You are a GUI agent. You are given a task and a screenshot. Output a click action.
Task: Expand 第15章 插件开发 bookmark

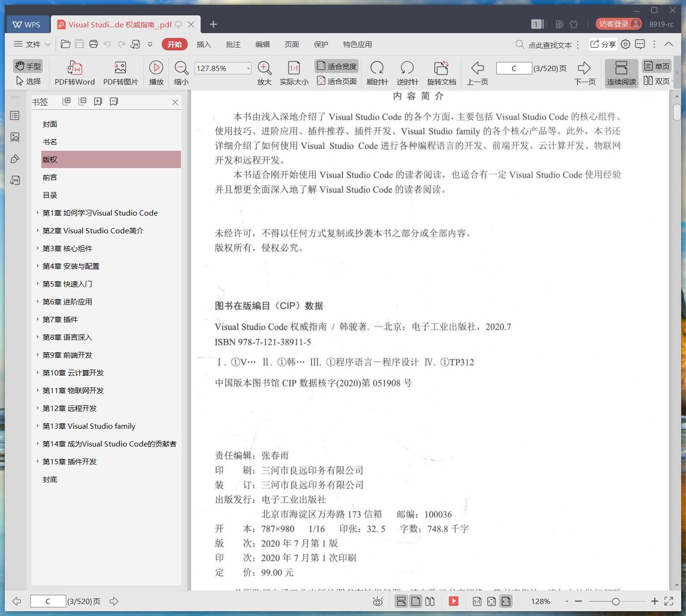click(38, 461)
